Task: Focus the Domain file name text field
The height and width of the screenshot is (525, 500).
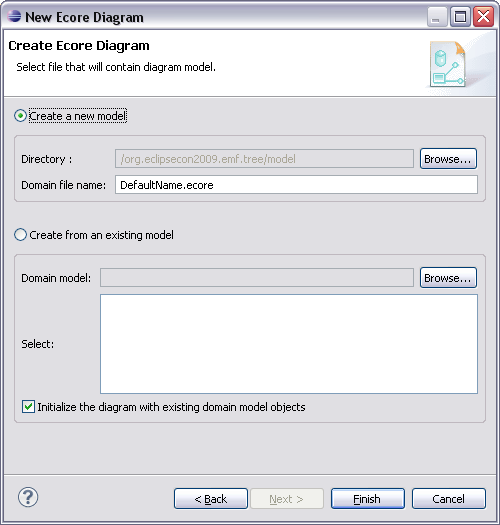Action: click(296, 185)
